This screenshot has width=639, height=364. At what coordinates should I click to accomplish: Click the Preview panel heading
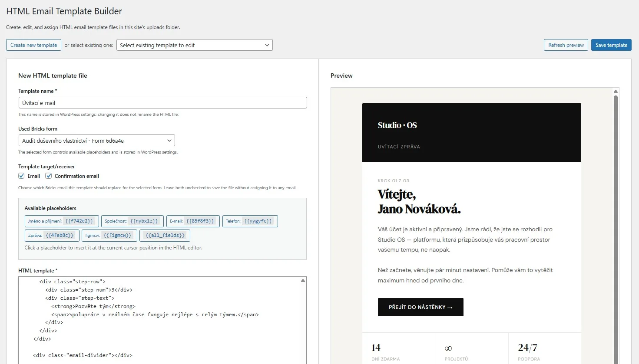[341, 75]
